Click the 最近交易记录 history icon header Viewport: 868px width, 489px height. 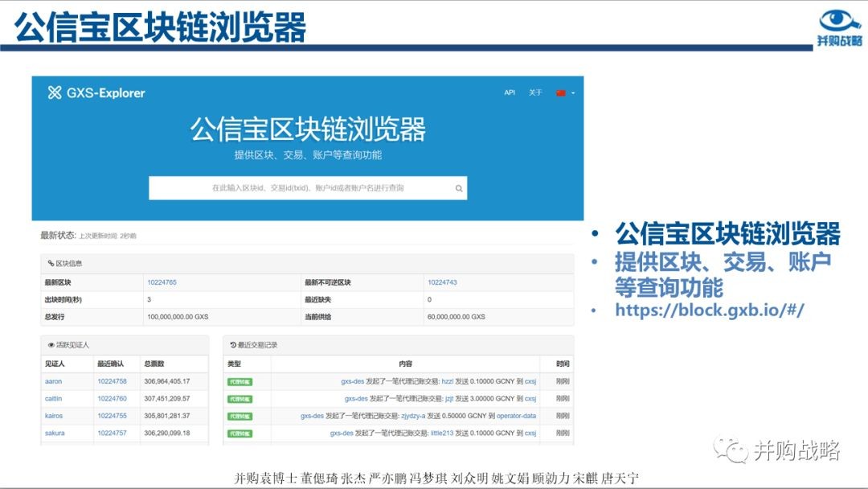coord(253,345)
